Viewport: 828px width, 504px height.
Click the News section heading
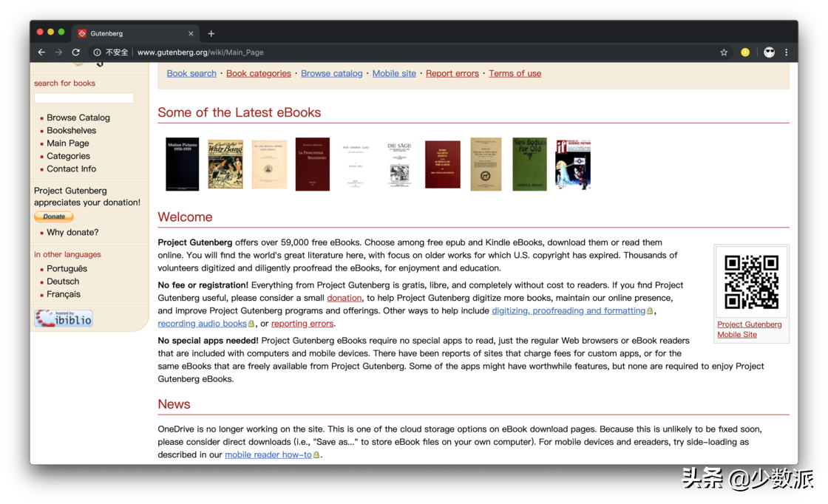pyautogui.click(x=174, y=403)
